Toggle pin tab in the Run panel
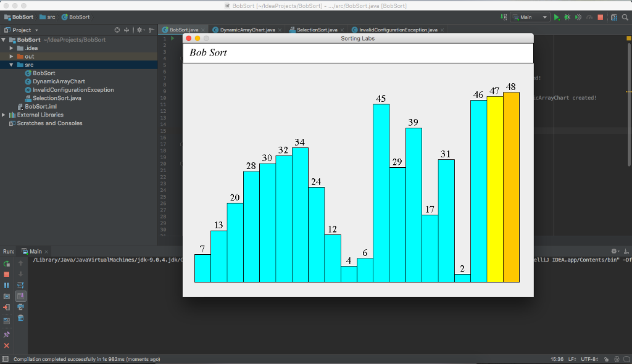Image resolution: width=632 pixels, height=364 pixels. (x=7, y=334)
